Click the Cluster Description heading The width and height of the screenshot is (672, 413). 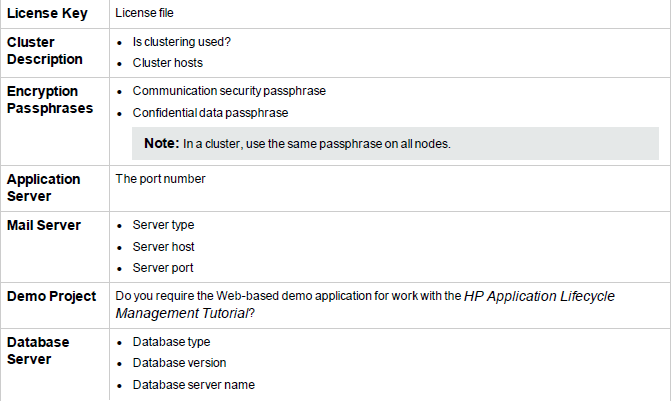coord(45,51)
